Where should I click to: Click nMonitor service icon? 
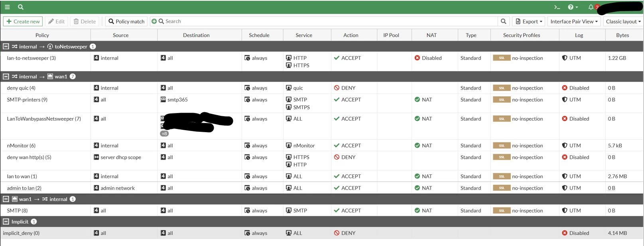289,146
